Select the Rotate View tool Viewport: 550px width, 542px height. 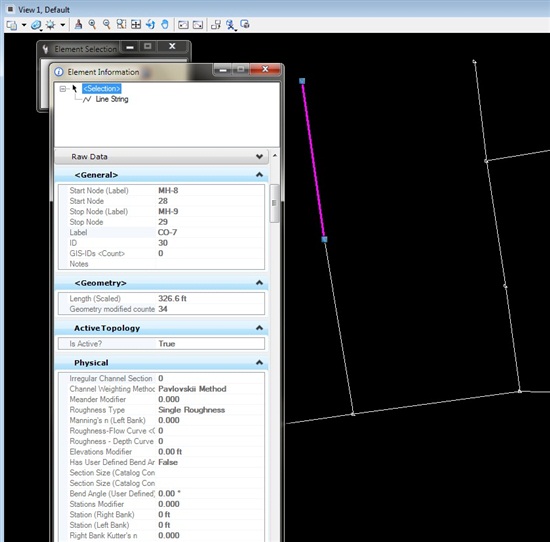tap(150, 25)
